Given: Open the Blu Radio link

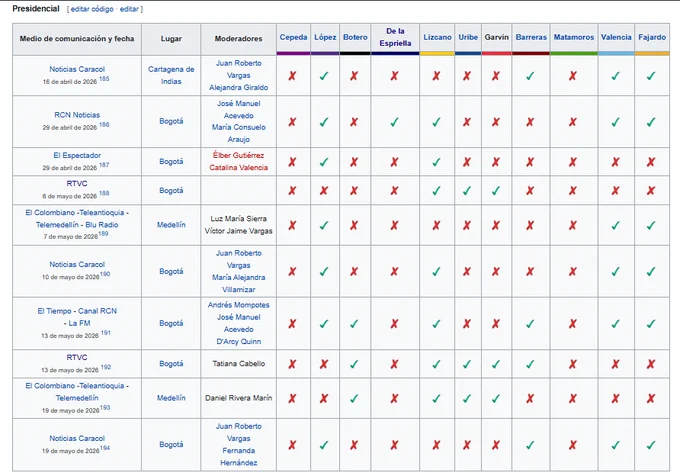Looking at the screenshot, I should tap(101, 225).
